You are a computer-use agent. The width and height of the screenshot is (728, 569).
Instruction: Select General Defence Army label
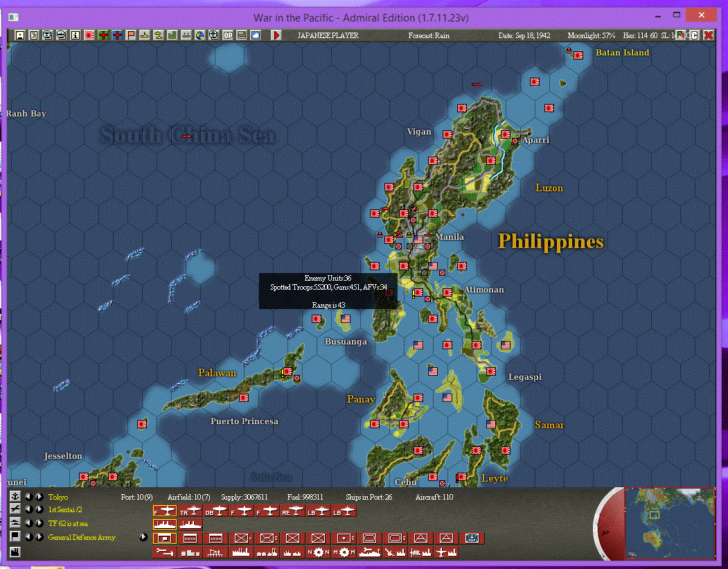[82, 537]
